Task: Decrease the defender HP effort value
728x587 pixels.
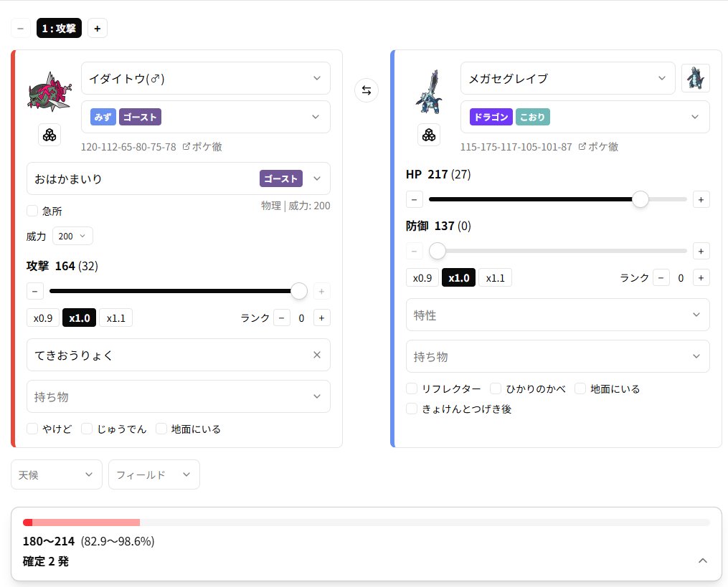Action: click(414, 199)
